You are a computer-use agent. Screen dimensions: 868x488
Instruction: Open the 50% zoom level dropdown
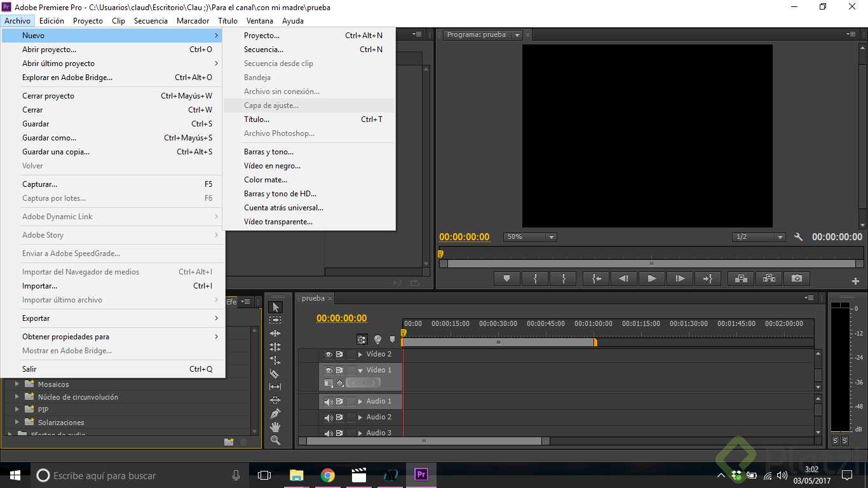530,237
